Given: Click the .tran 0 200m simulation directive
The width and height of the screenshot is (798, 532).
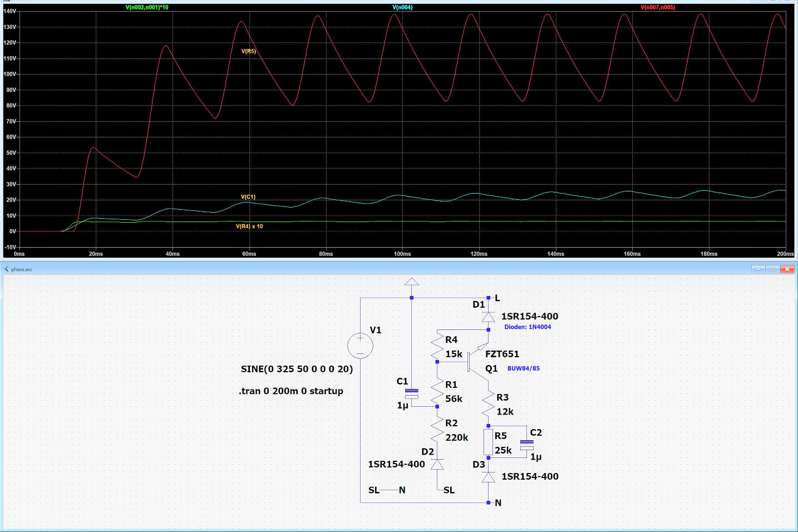Looking at the screenshot, I should tap(291, 391).
